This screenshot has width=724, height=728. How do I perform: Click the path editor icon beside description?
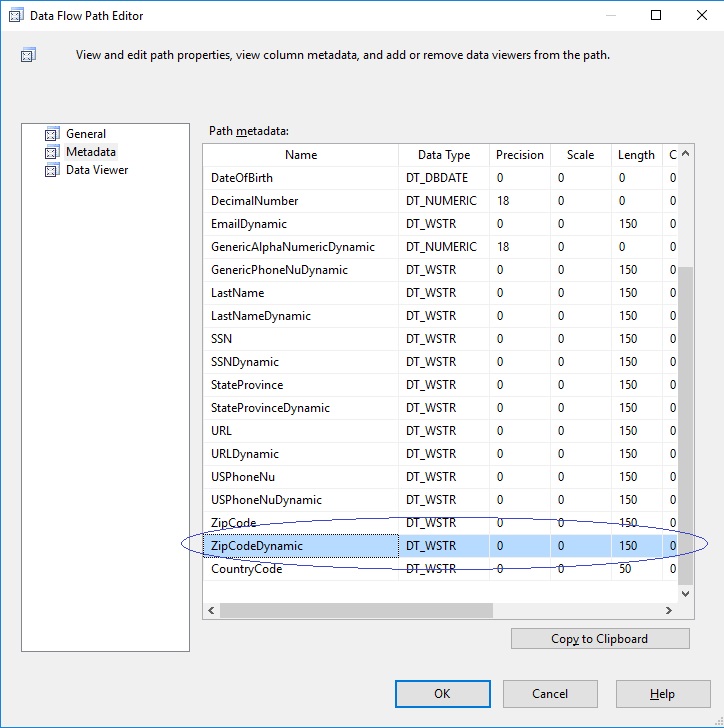coord(28,55)
